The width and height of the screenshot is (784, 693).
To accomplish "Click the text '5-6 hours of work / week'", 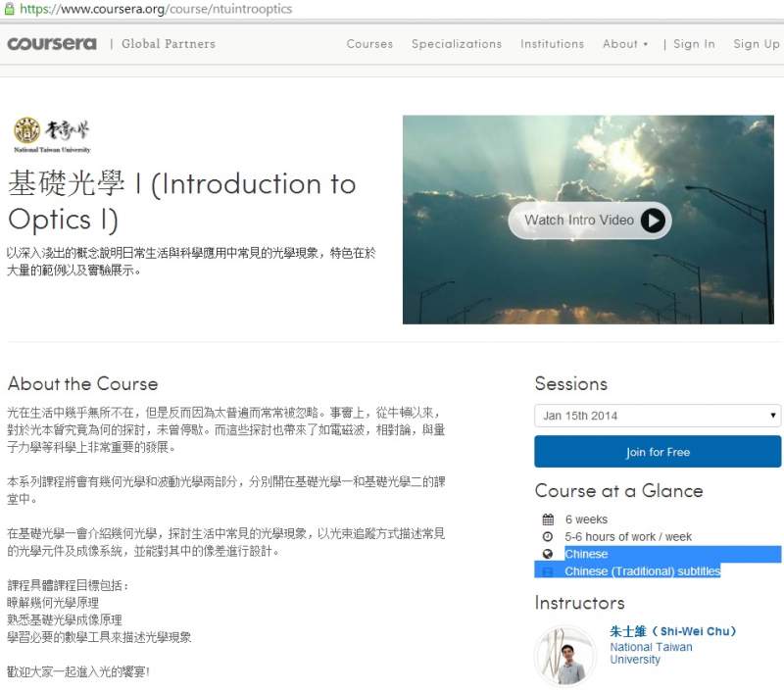I will click(628, 536).
